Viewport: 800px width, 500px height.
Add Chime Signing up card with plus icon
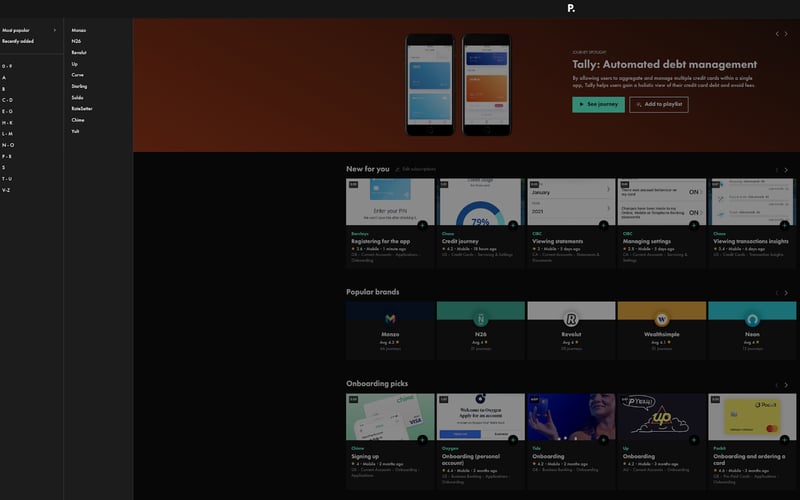(422, 440)
